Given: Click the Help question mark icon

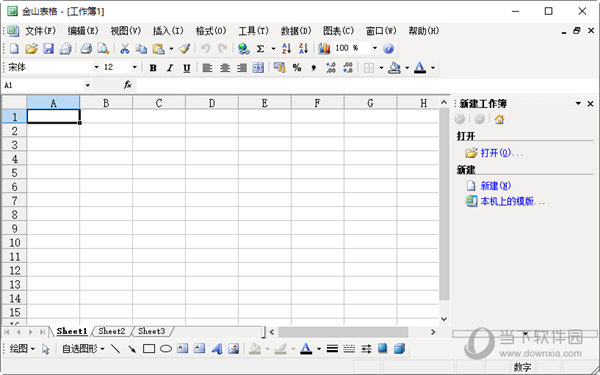Looking at the screenshot, I should click(388, 49).
